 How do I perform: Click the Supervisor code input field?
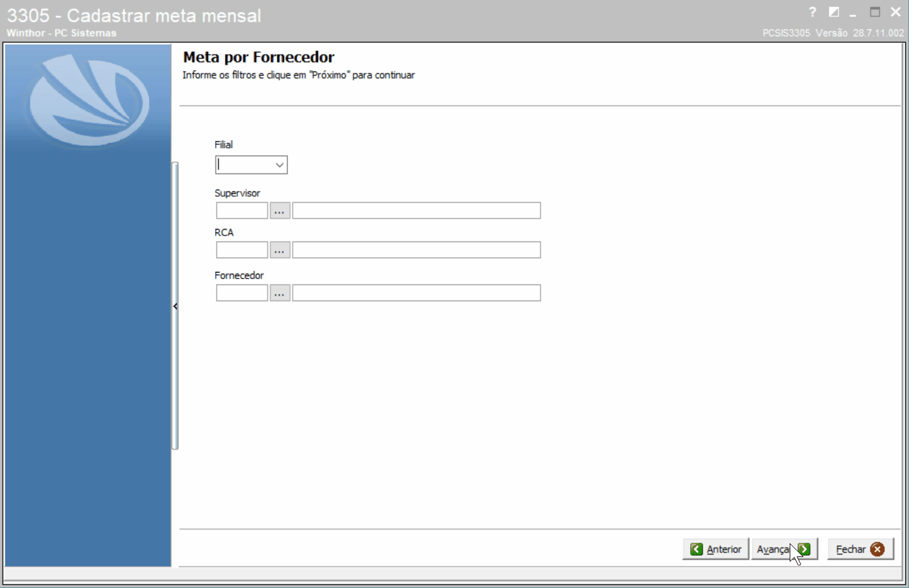coord(242,211)
